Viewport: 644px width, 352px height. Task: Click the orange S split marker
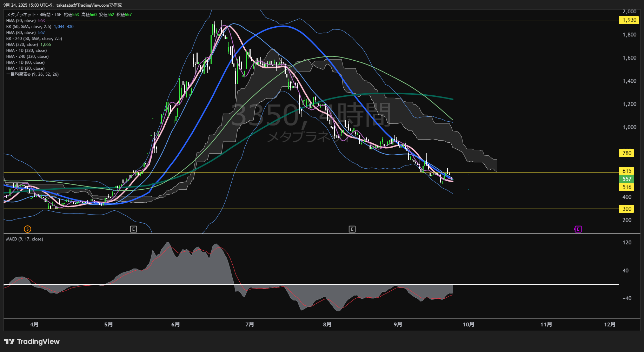click(x=27, y=229)
